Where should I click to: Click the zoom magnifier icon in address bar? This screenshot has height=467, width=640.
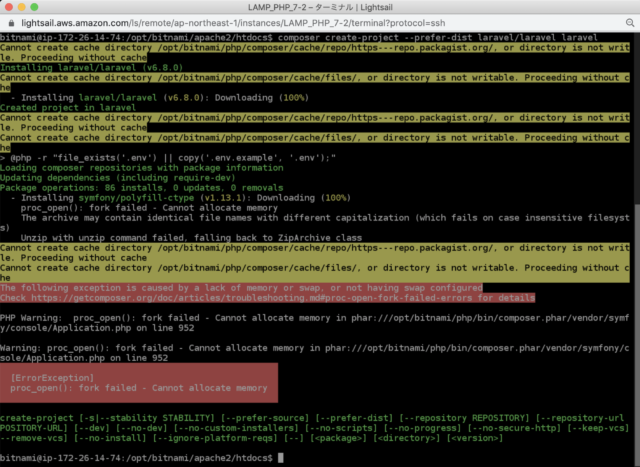coord(630,23)
